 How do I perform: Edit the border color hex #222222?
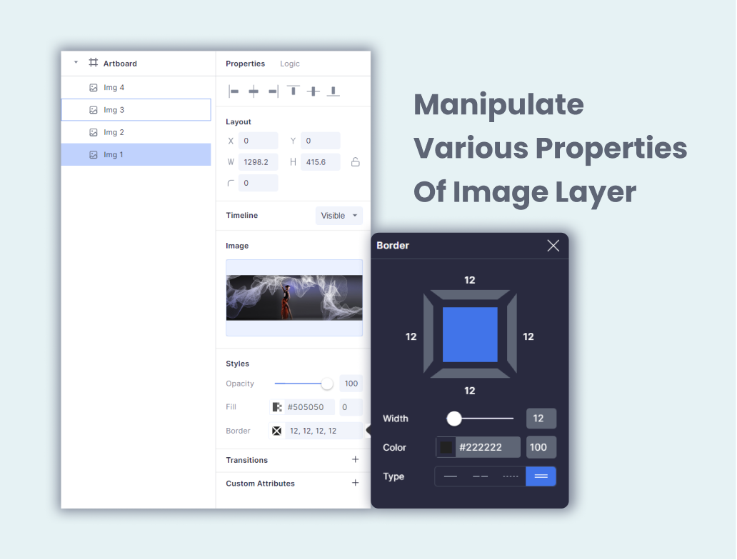[x=488, y=447]
